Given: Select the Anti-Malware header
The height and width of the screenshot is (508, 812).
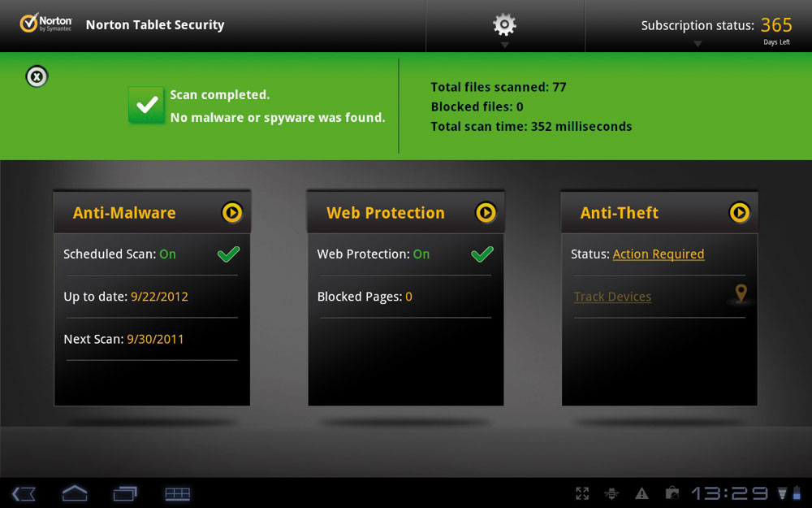Looking at the screenshot, I should point(124,212).
